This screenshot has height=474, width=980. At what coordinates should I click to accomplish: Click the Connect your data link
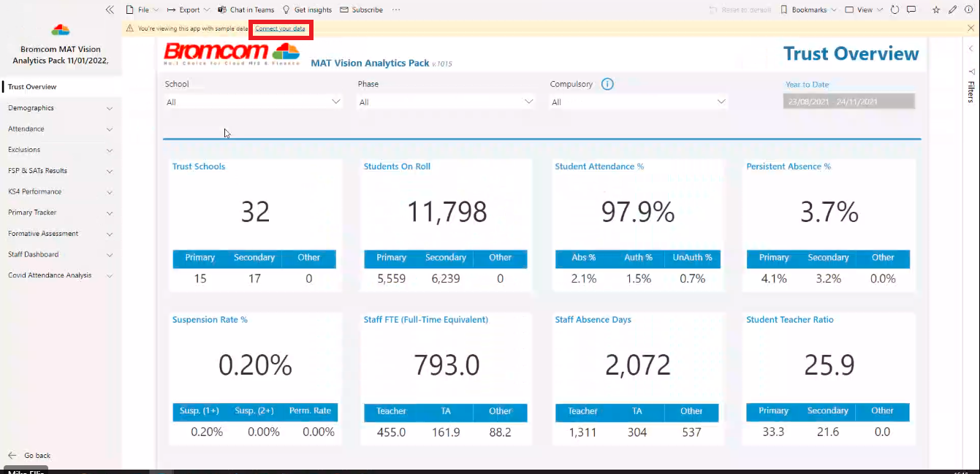coord(281,28)
